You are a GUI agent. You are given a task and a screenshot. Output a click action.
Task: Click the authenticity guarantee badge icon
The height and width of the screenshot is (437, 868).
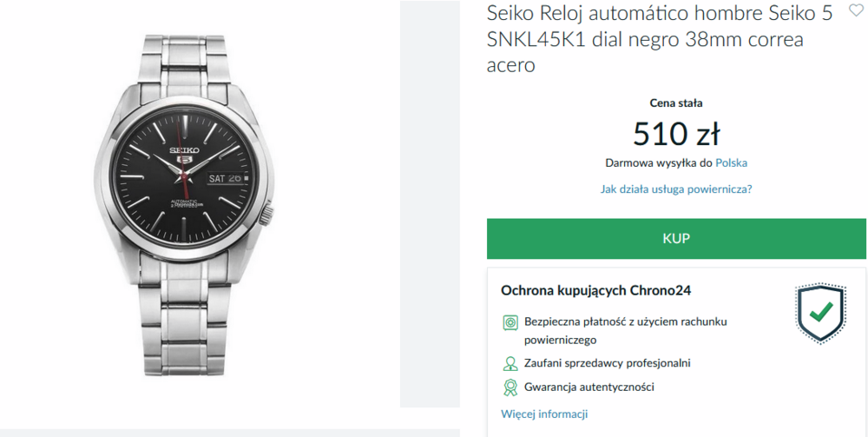[x=510, y=387]
